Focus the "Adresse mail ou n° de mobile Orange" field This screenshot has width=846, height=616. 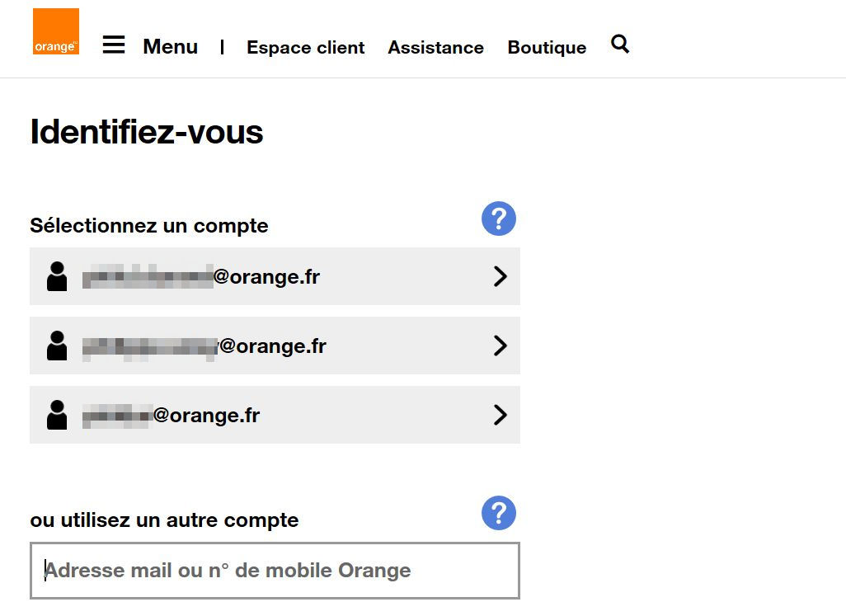click(x=275, y=571)
